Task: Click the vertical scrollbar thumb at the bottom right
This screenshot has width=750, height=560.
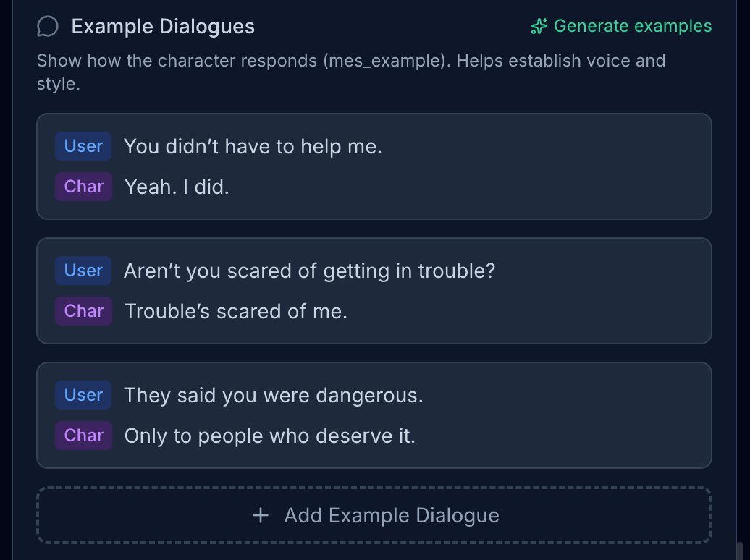Action: (x=739, y=551)
